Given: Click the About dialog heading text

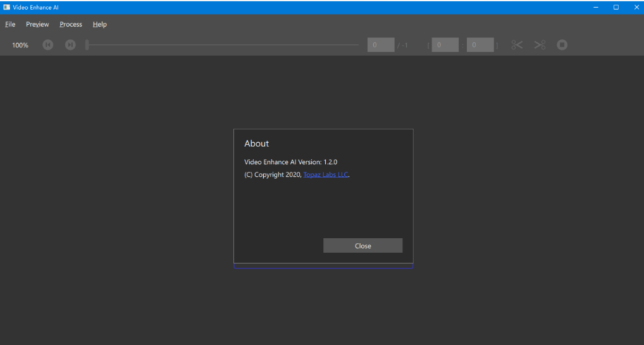Looking at the screenshot, I should coord(256,143).
